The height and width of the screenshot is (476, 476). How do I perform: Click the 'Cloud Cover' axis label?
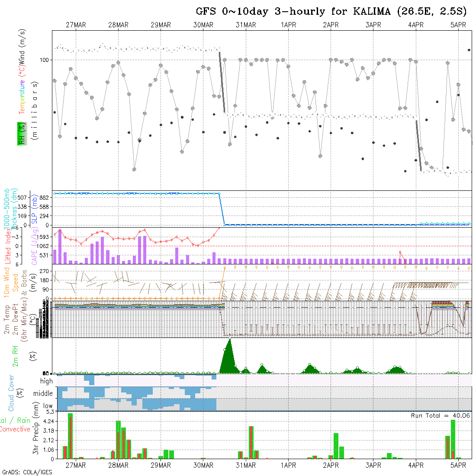11,393
